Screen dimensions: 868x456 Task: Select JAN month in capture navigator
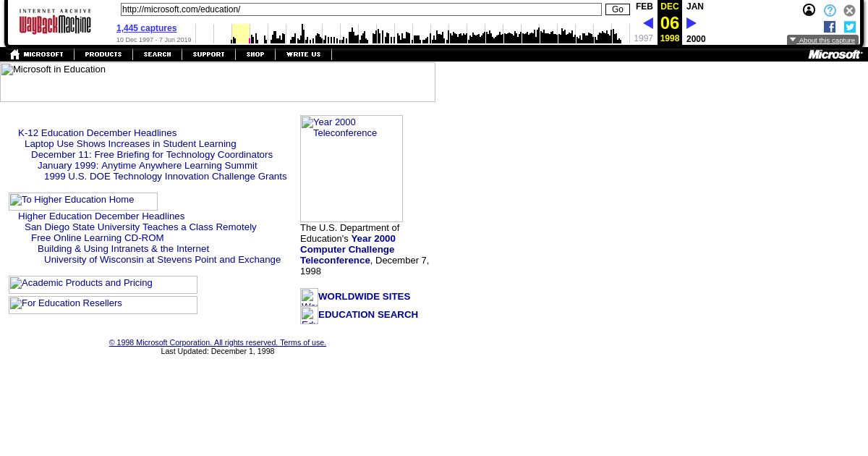click(x=694, y=7)
